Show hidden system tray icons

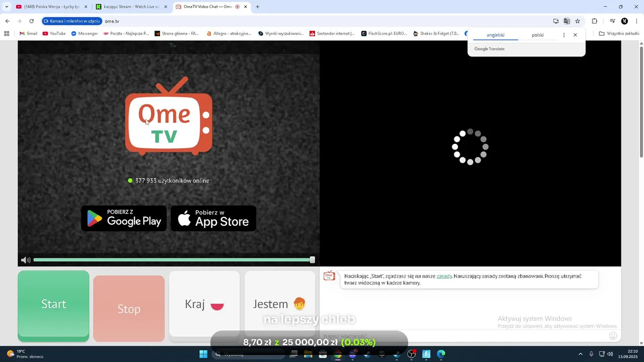[580, 354]
